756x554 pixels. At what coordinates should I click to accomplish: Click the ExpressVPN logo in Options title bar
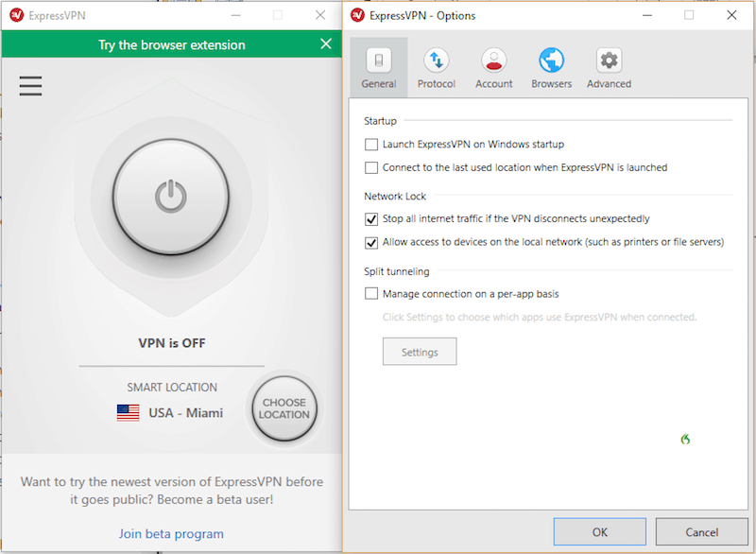(357, 15)
